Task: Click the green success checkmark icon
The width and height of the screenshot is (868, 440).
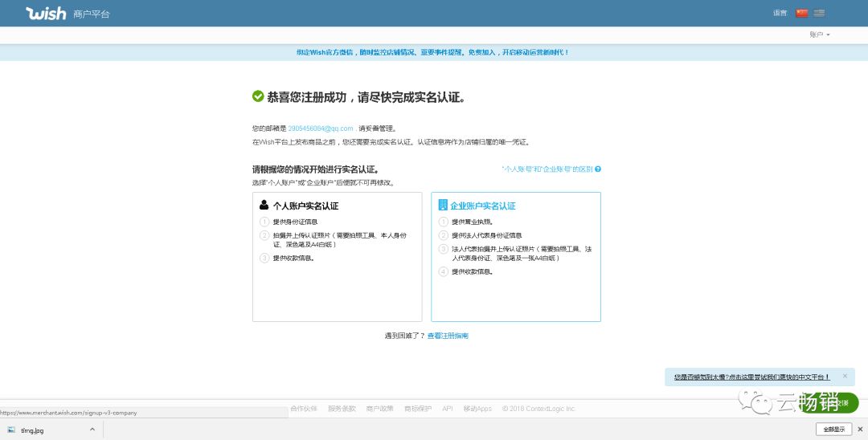Action: click(x=258, y=96)
